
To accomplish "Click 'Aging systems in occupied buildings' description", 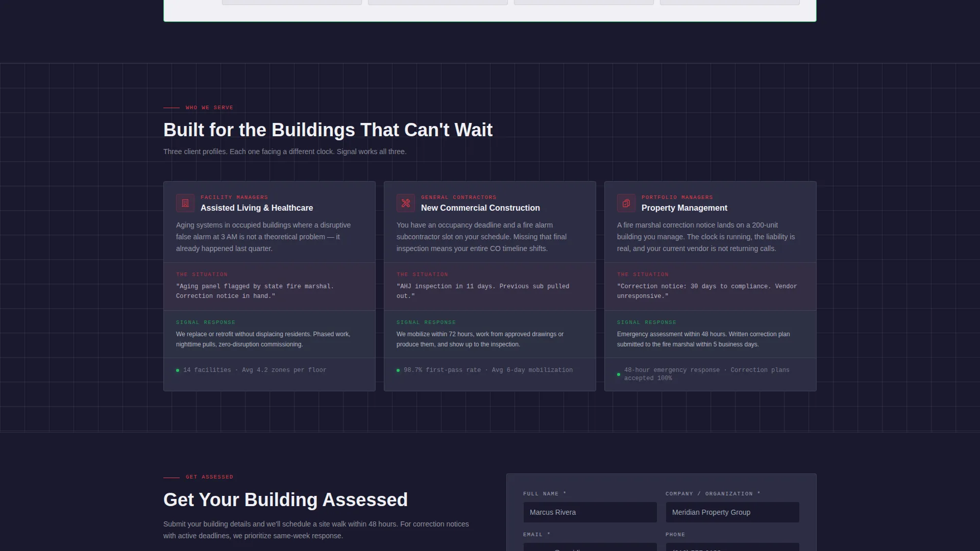I will pos(263,237).
